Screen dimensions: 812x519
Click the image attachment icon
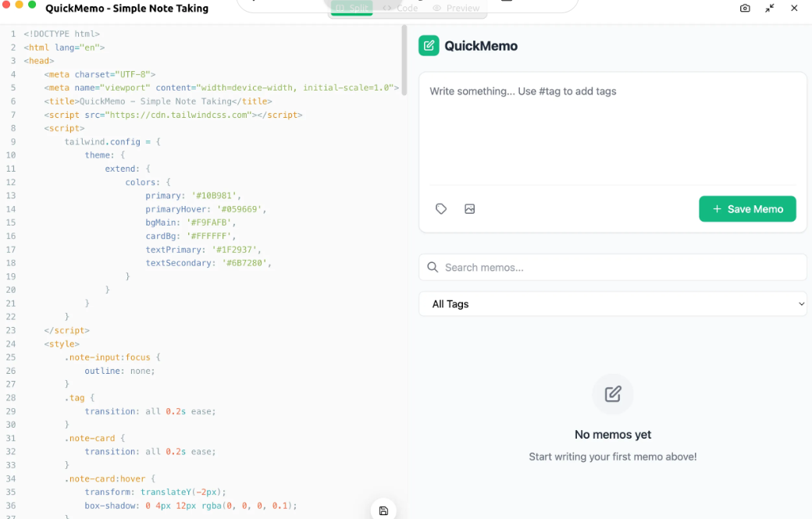469,209
